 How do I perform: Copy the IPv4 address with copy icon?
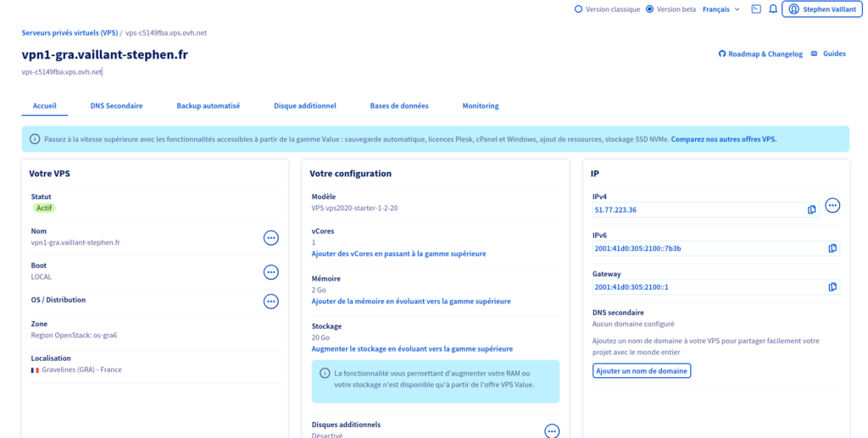click(x=811, y=209)
